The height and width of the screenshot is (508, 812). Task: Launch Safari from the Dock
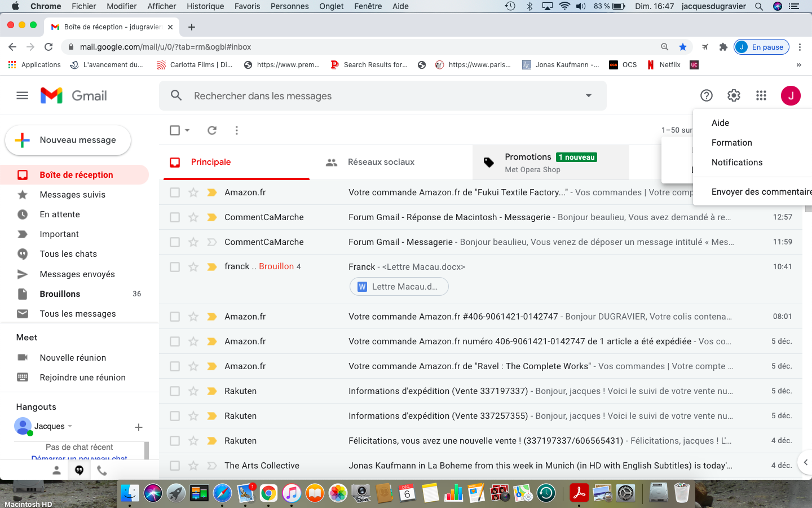click(222, 493)
